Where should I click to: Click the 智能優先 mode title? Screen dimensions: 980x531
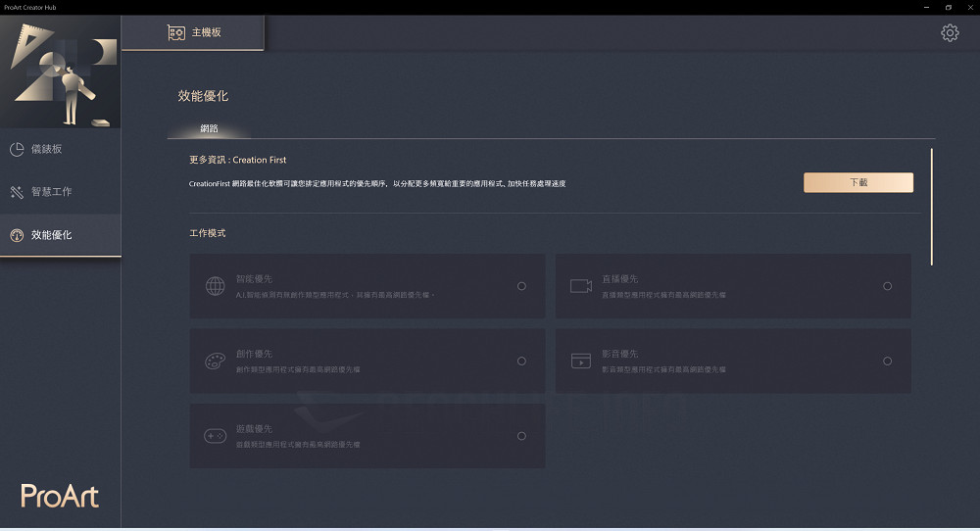254,278
